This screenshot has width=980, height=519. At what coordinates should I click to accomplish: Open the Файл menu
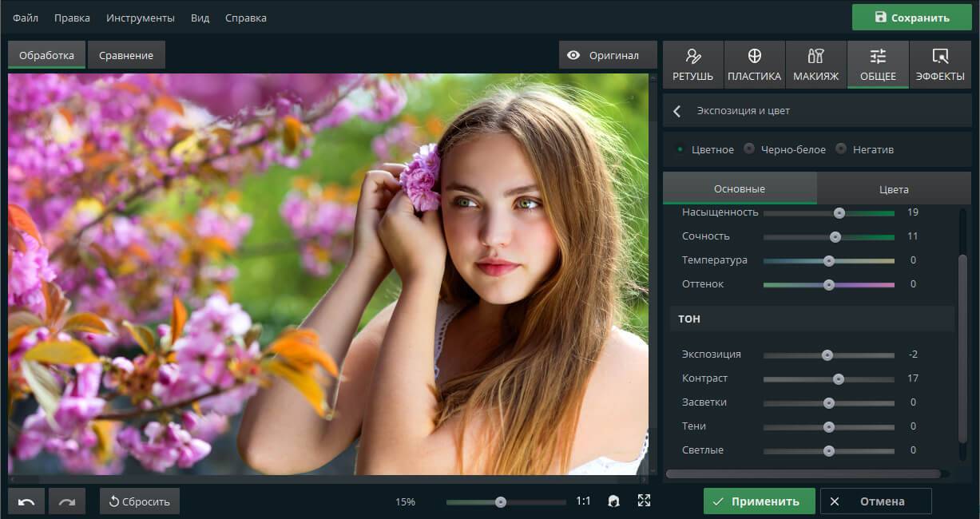pos(26,18)
